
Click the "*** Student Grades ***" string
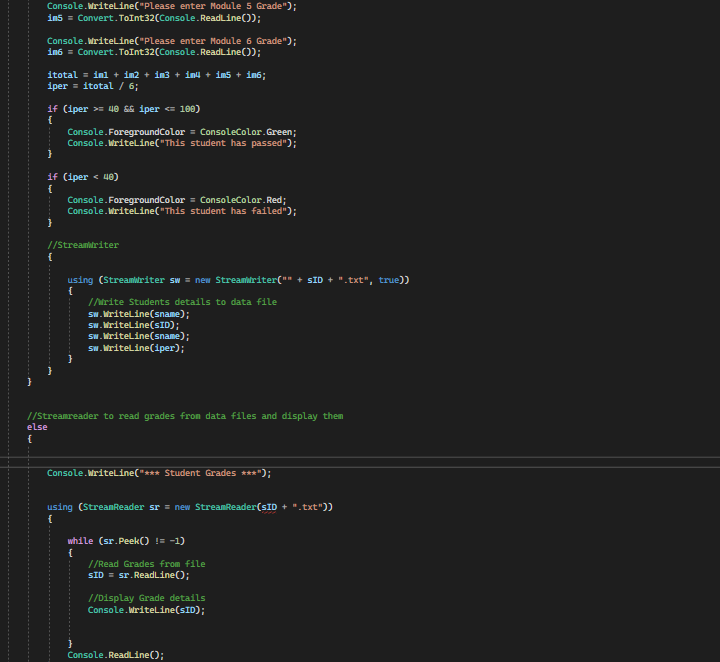tap(202, 473)
